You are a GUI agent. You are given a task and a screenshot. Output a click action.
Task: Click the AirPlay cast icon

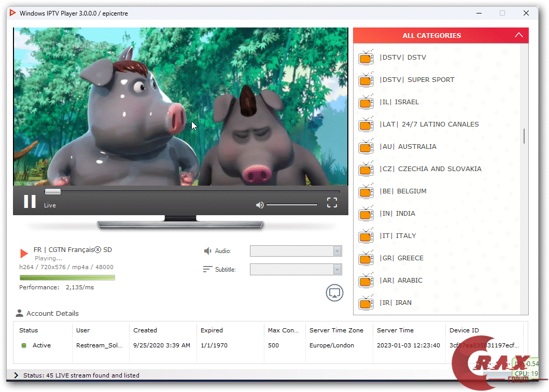tap(335, 292)
